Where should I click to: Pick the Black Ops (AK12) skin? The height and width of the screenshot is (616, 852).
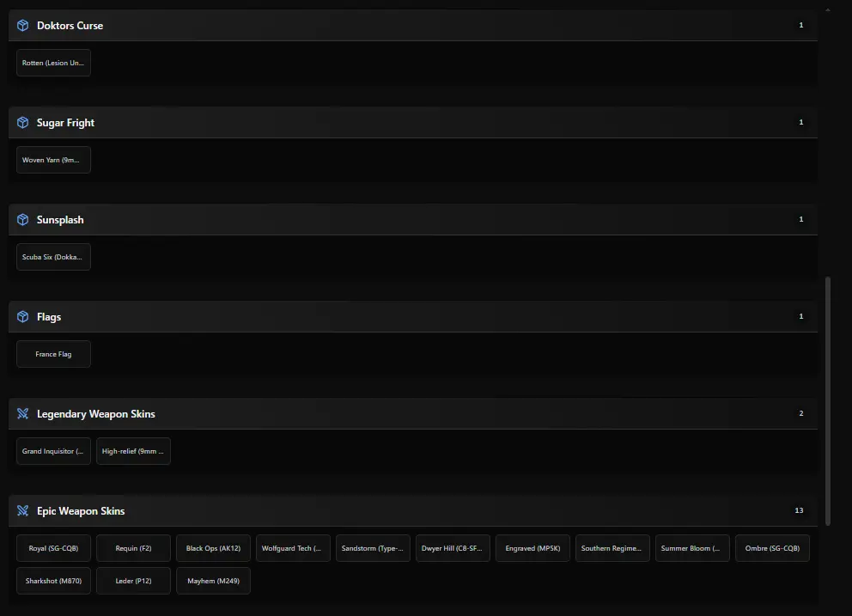[213, 548]
